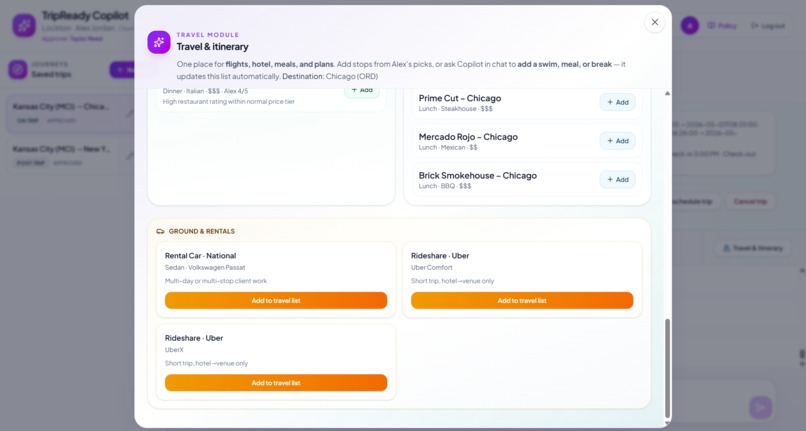Click 'Lunch · Steakhouse · $$$' text
The height and width of the screenshot is (431, 806).
click(x=455, y=109)
